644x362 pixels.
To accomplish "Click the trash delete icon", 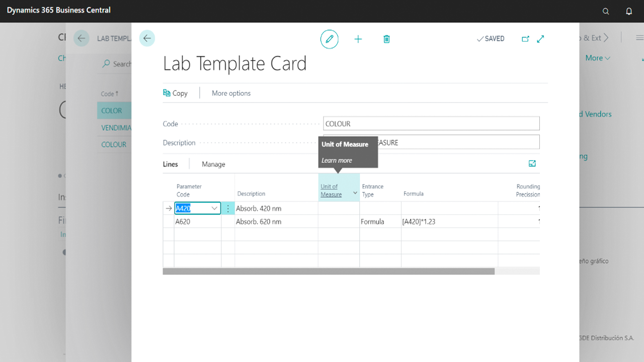I will (386, 39).
